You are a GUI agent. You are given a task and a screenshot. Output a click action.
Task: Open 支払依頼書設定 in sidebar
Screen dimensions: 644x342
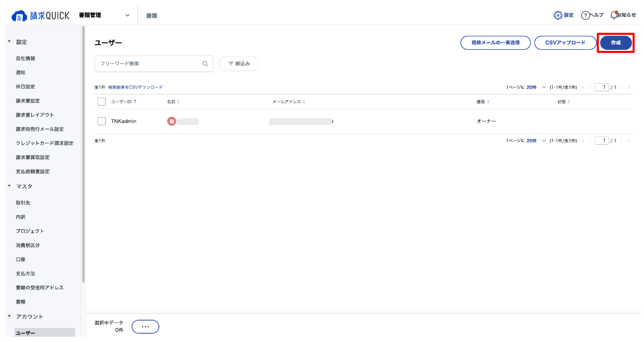coord(33,171)
